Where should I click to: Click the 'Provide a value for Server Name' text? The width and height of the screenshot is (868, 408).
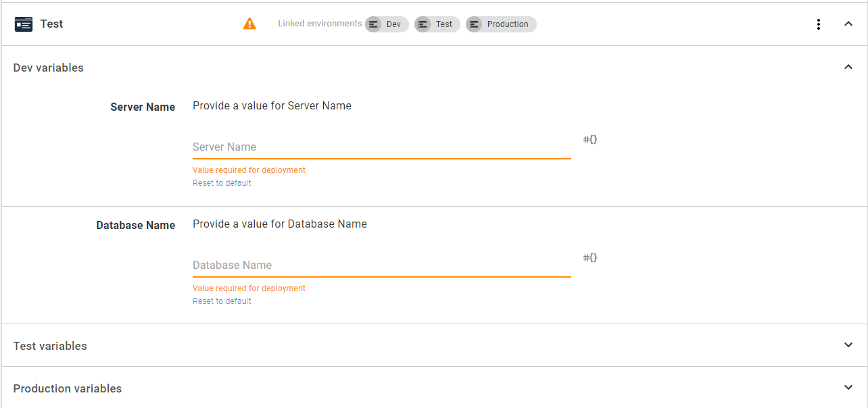tap(272, 105)
